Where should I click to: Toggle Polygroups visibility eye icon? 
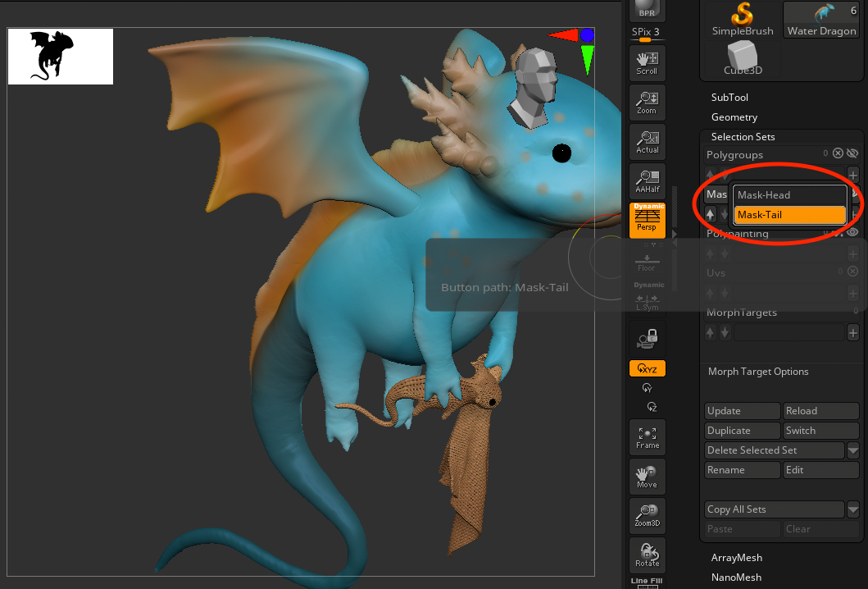coord(852,153)
